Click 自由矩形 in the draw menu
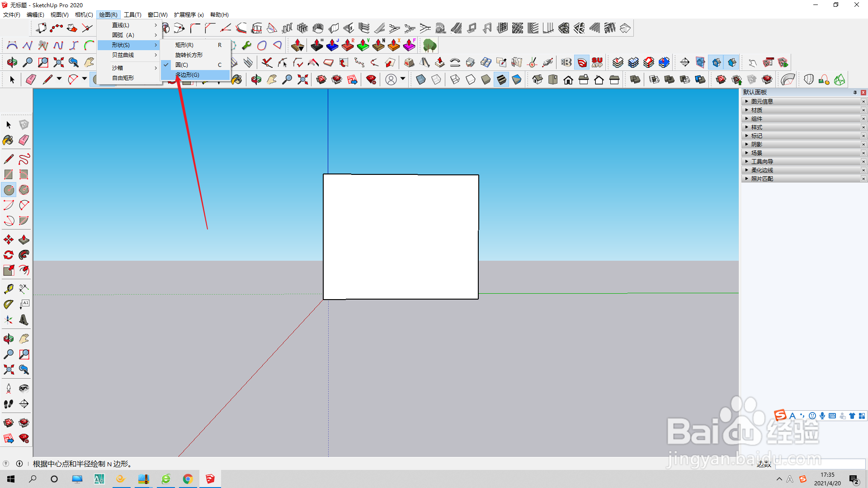Screen dimensions: 868x488 [123, 78]
